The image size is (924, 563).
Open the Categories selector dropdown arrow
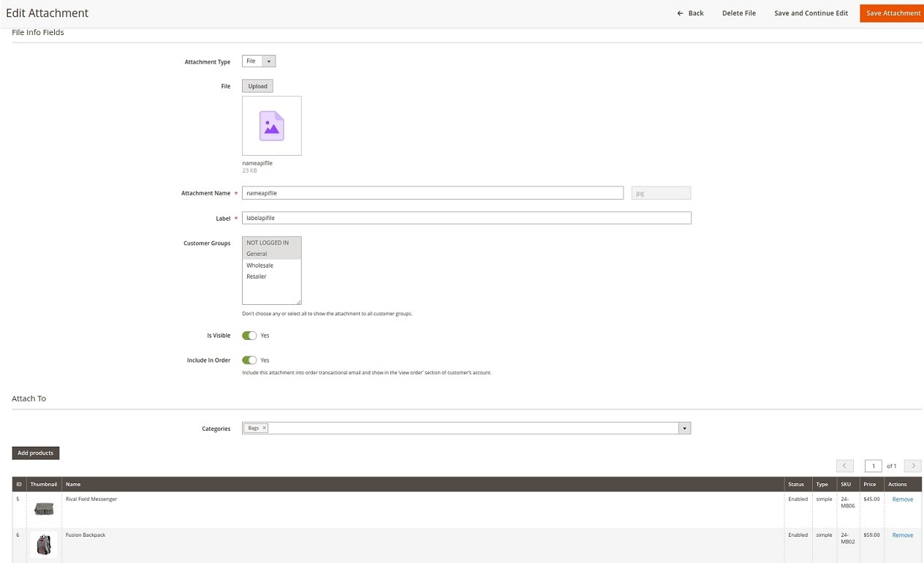point(684,428)
